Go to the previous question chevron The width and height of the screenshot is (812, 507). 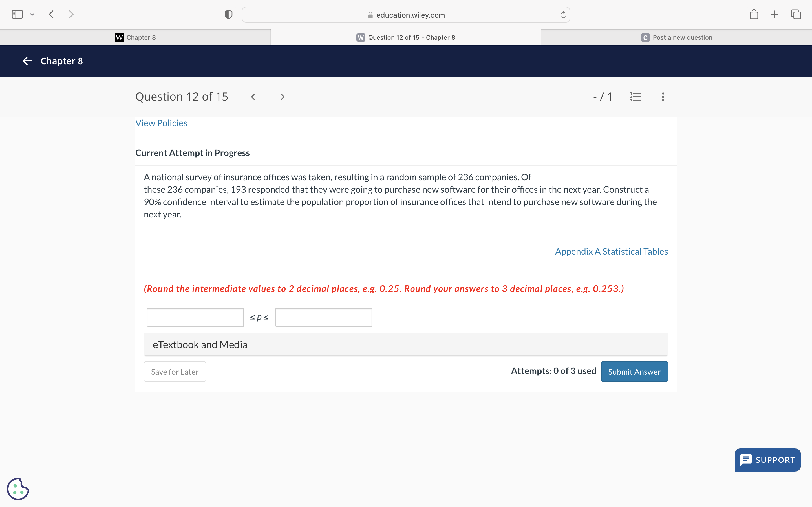pyautogui.click(x=253, y=97)
